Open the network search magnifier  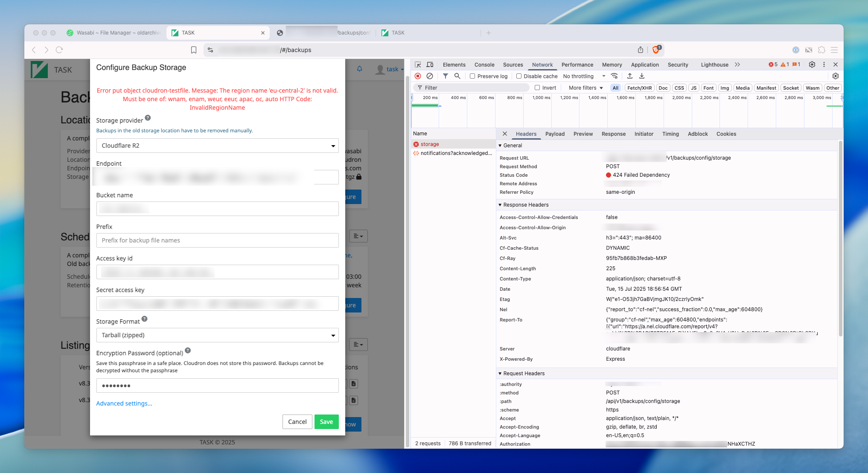457,76
